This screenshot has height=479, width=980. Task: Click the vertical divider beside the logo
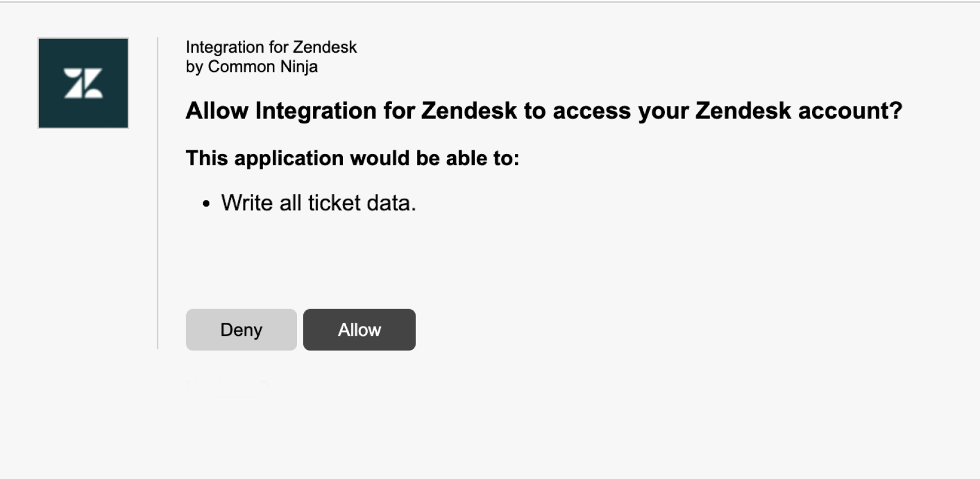point(157,193)
